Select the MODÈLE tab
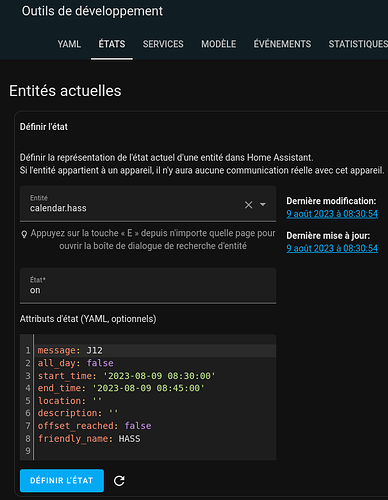 (218, 44)
